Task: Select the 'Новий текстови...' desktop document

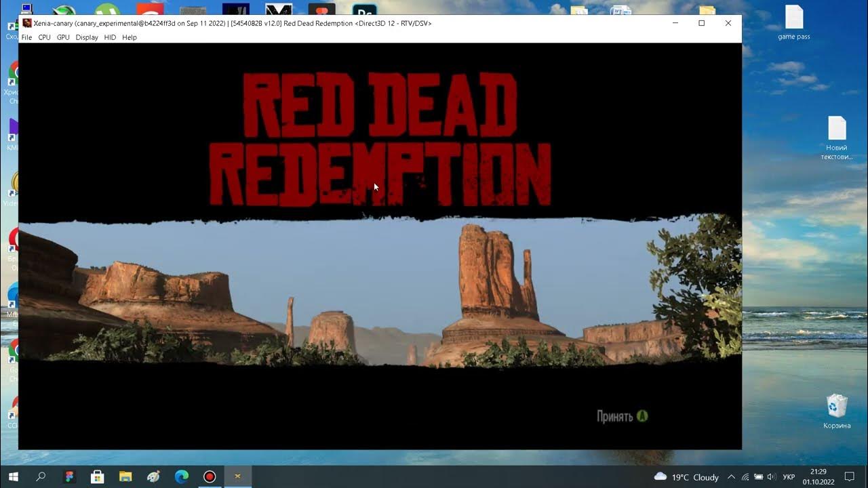Action: click(837, 138)
